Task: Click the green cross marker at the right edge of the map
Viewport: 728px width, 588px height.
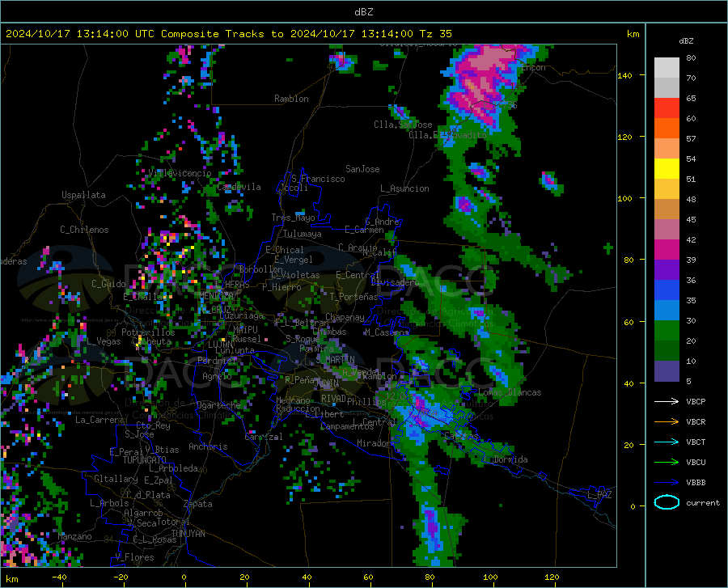Action: point(608,248)
